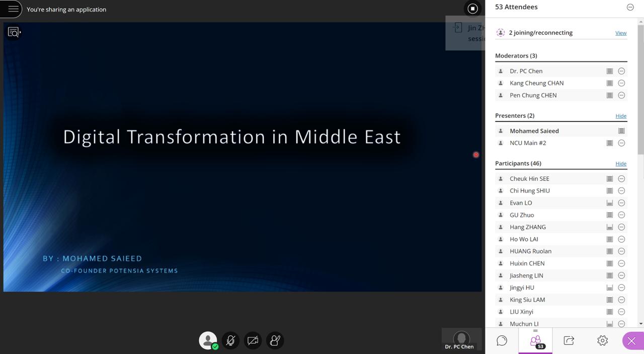
Task: Click the zoom controls icon on slide
Action: click(x=14, y=32)
